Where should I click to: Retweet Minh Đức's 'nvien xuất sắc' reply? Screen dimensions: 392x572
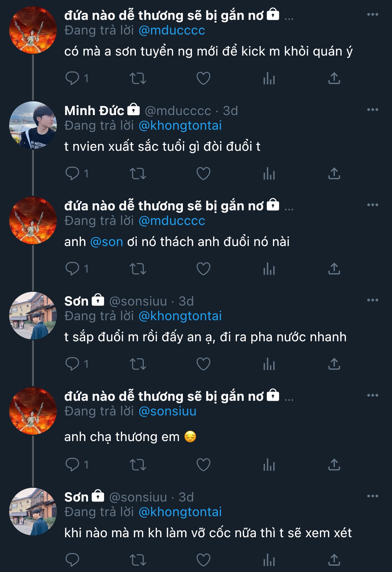(x=138, y=174)
